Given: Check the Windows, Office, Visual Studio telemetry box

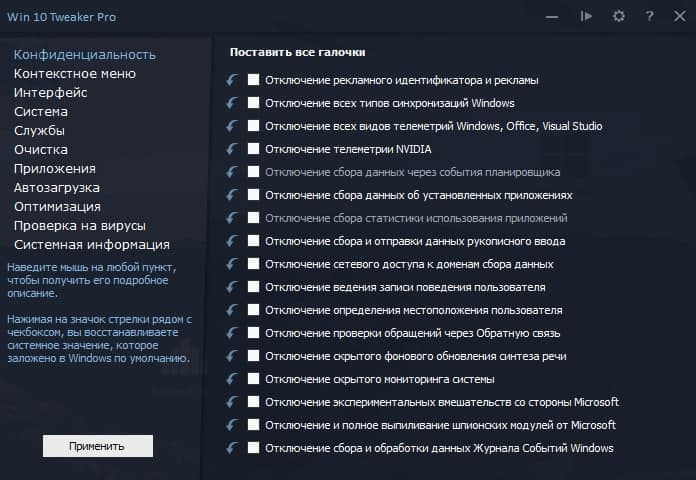Looking at the screenshot, I should (254, 126).
